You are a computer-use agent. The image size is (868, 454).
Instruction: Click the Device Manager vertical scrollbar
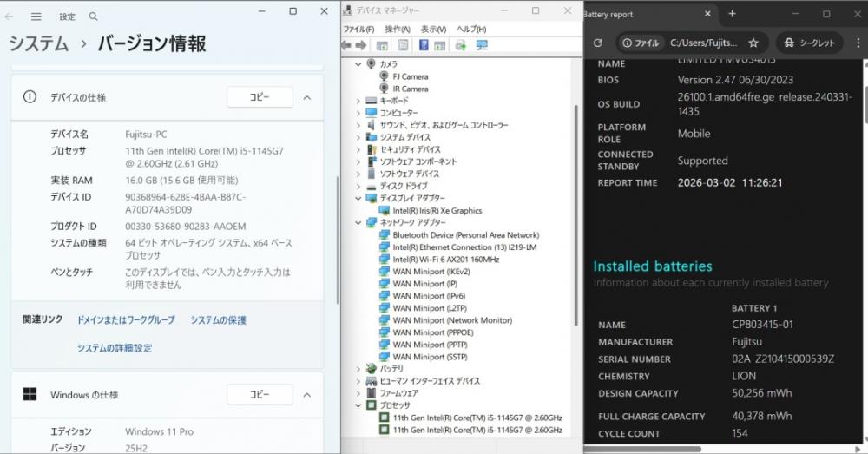(575, 216)
